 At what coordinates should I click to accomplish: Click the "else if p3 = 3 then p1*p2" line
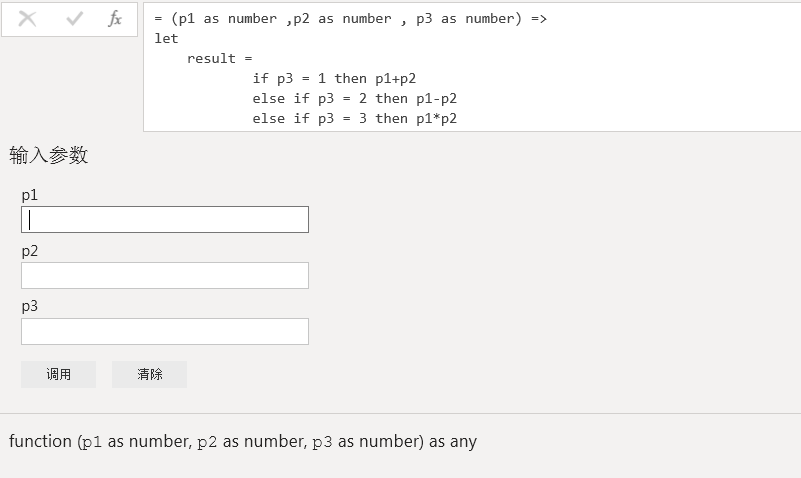[x=354, y=119]
